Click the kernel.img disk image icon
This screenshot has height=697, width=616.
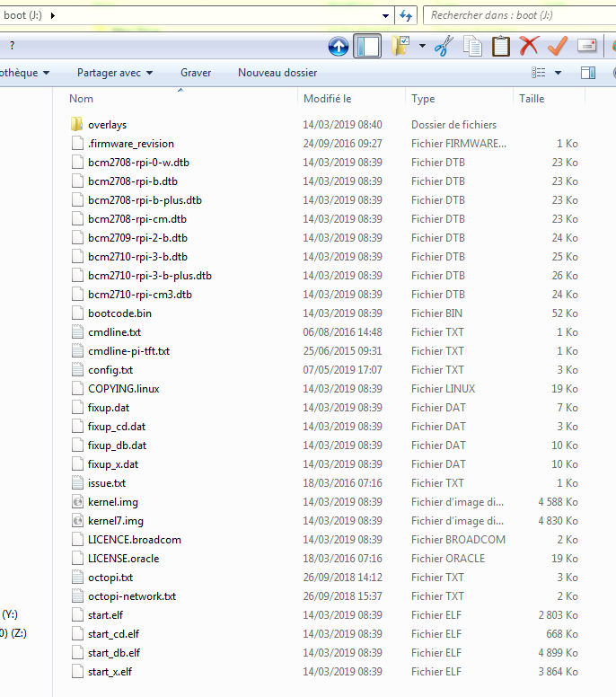click(77, 502)
